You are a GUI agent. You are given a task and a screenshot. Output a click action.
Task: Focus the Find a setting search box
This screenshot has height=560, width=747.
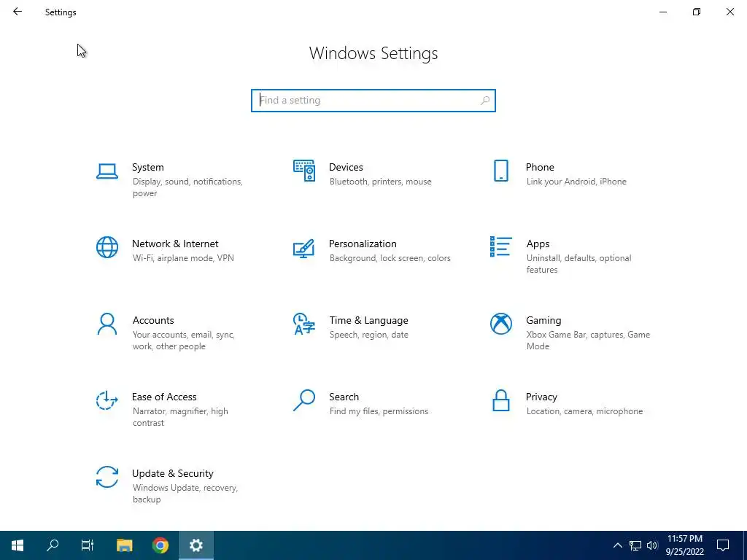coord(373,101)
